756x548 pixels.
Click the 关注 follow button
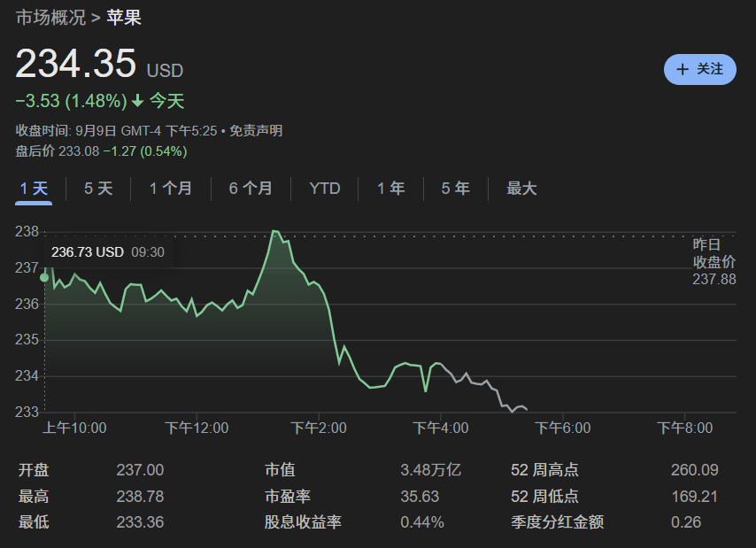click(699, 69)
